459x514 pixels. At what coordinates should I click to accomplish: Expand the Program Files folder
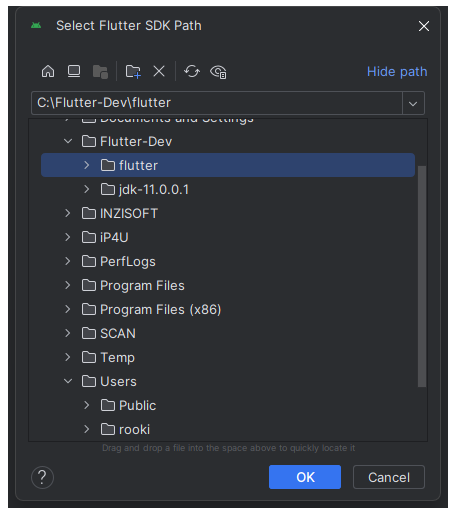68,285
